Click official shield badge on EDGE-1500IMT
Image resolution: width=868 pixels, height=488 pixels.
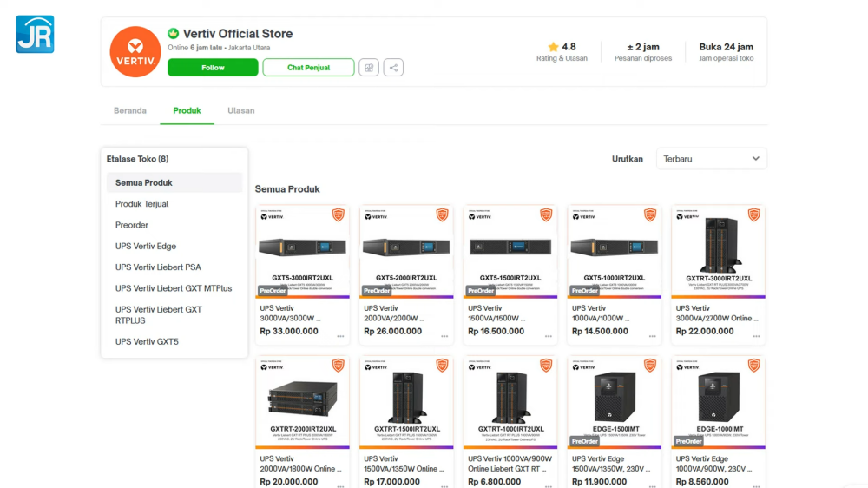pyautogui.click(x=650, y=365)
